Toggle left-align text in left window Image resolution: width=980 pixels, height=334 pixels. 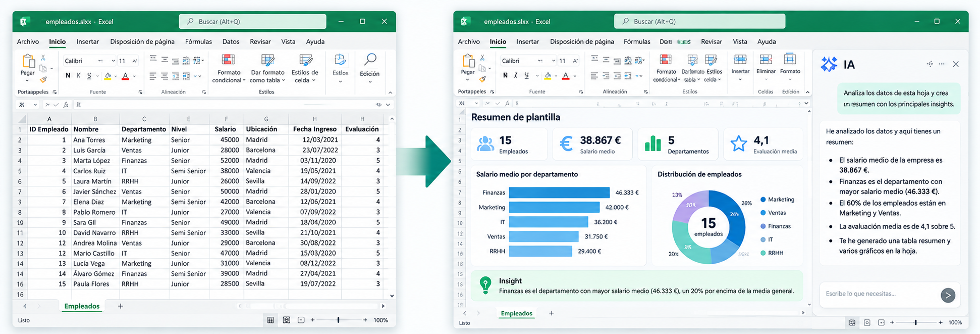point(153,76)
